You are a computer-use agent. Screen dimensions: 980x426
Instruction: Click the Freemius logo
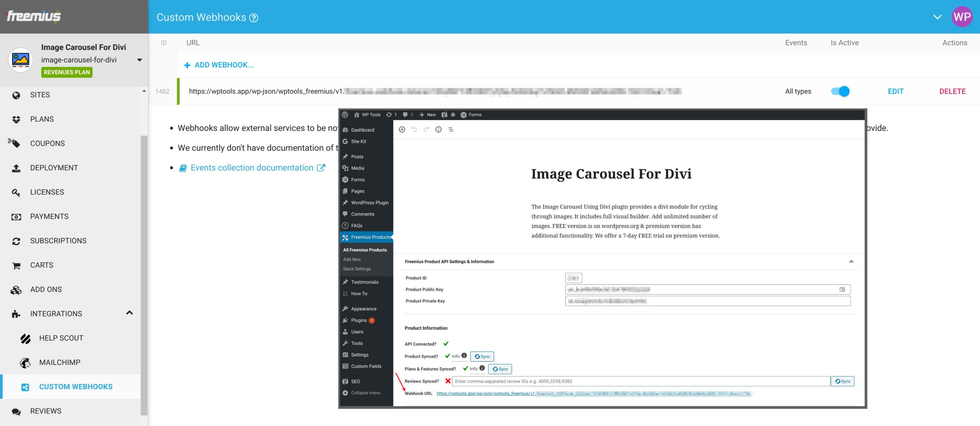[x=33, y=16]
